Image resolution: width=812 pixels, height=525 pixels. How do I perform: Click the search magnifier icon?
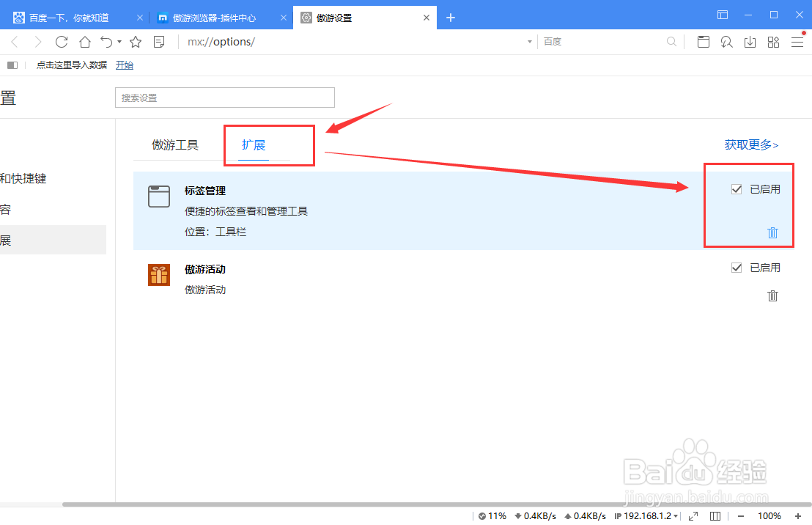click(x=672, y=42)
